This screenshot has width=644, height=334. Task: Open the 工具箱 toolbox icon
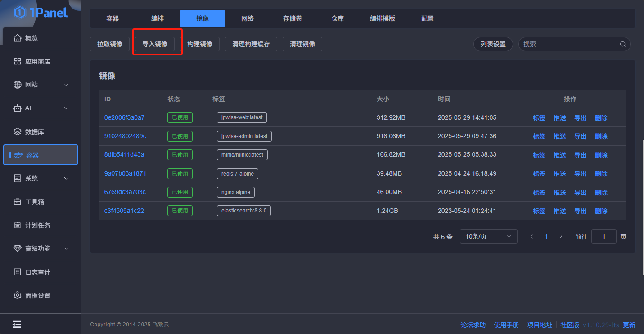coord(18,202)
